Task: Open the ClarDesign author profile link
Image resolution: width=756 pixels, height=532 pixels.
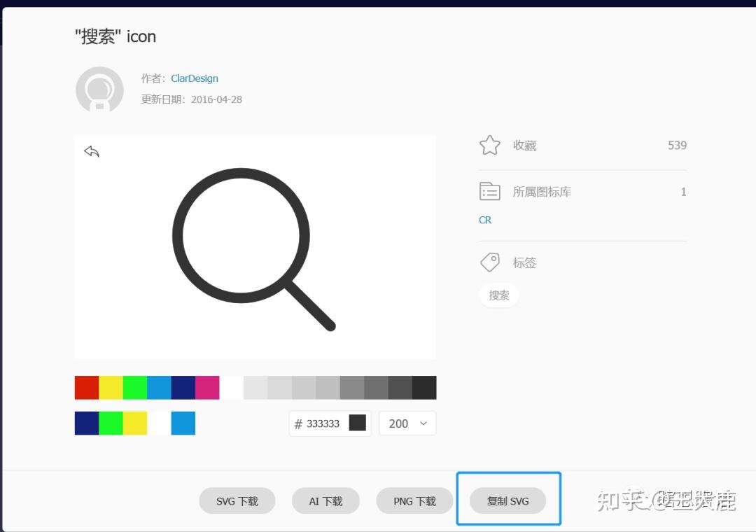Action: pyautogui.click(x=194, y=78)
